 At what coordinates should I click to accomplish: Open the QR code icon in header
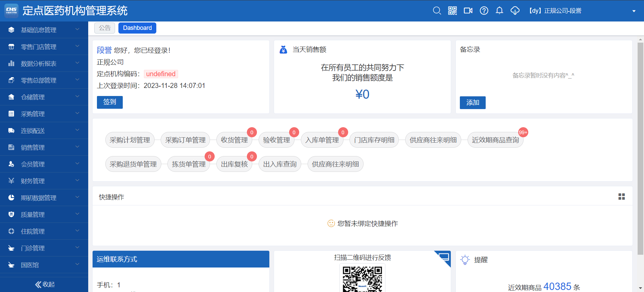[x=452, y=11]
